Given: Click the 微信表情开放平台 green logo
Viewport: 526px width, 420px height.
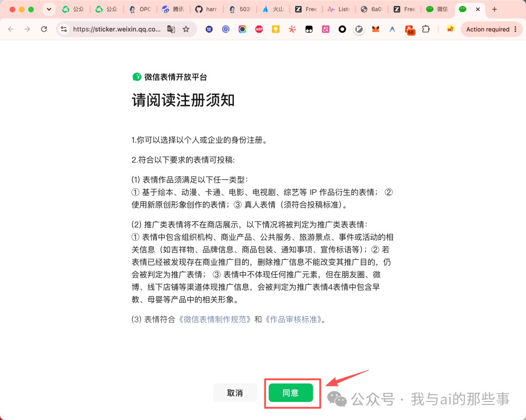Looking at the screenshot, I should coord(137,77).
